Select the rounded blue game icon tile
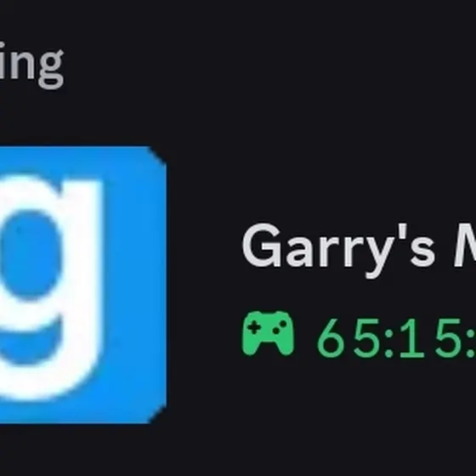The height and width of the screenshot is (476, 476). [83, 285]
